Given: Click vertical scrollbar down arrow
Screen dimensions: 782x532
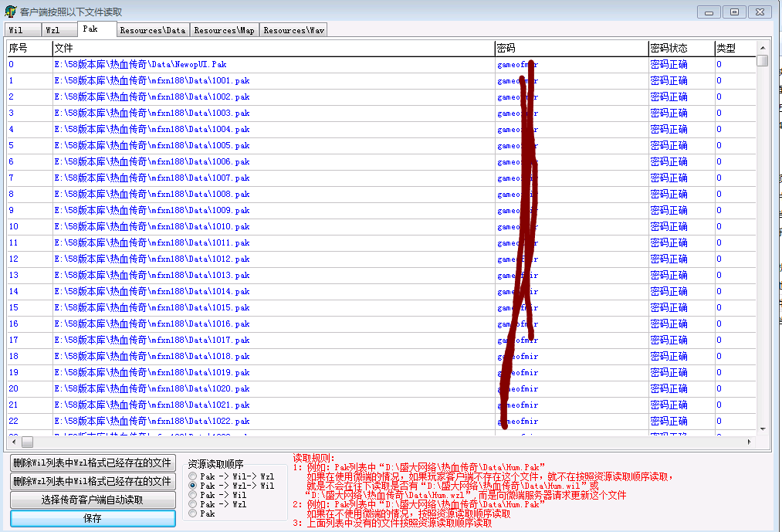Looking at the screenshot, I should 763,429.
